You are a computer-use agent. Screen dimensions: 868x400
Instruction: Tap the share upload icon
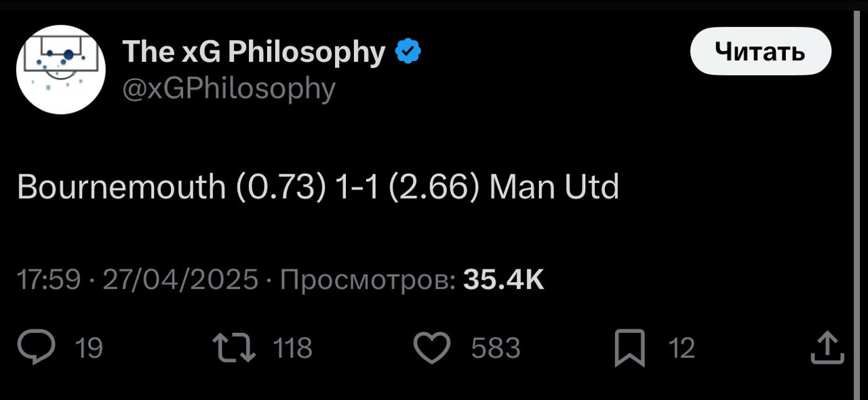827,348
